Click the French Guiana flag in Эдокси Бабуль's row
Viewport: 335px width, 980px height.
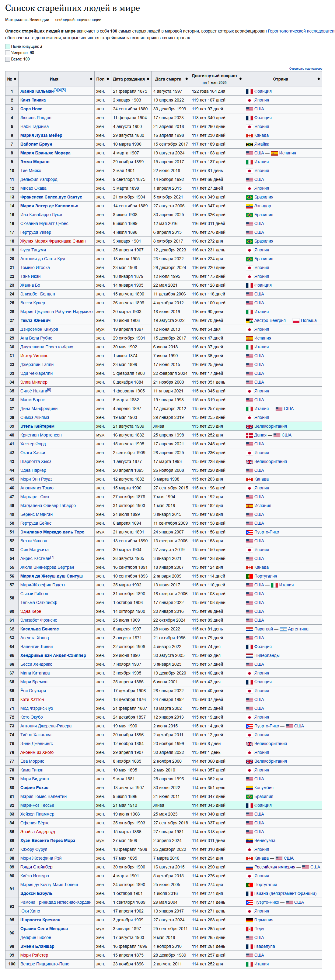(x=249, y=894)
